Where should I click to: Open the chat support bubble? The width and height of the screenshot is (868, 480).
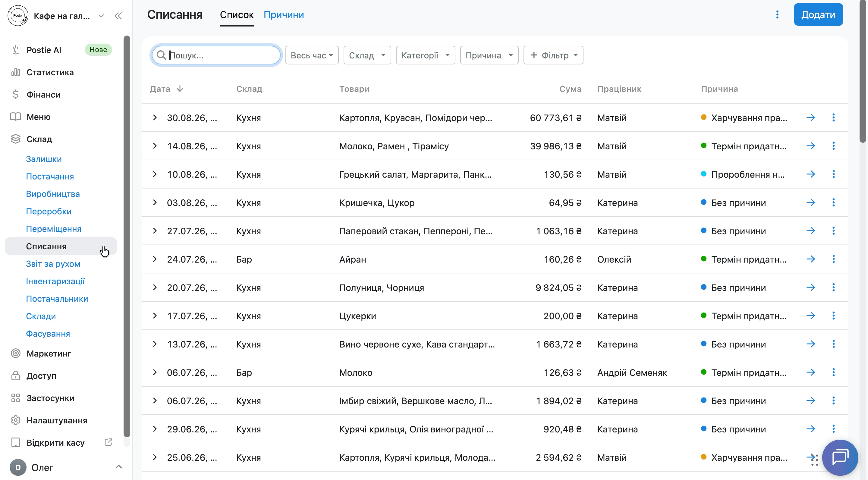point(840,457)
